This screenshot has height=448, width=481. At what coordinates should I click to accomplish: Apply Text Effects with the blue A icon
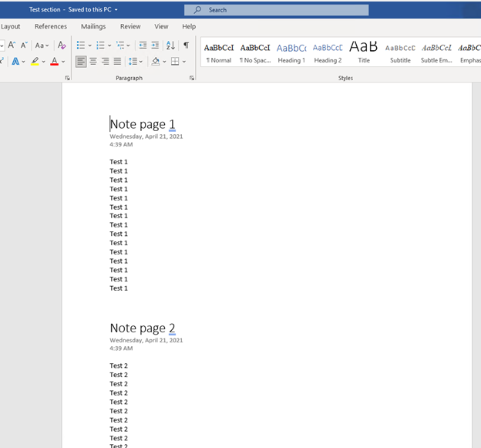pos(15,62)
